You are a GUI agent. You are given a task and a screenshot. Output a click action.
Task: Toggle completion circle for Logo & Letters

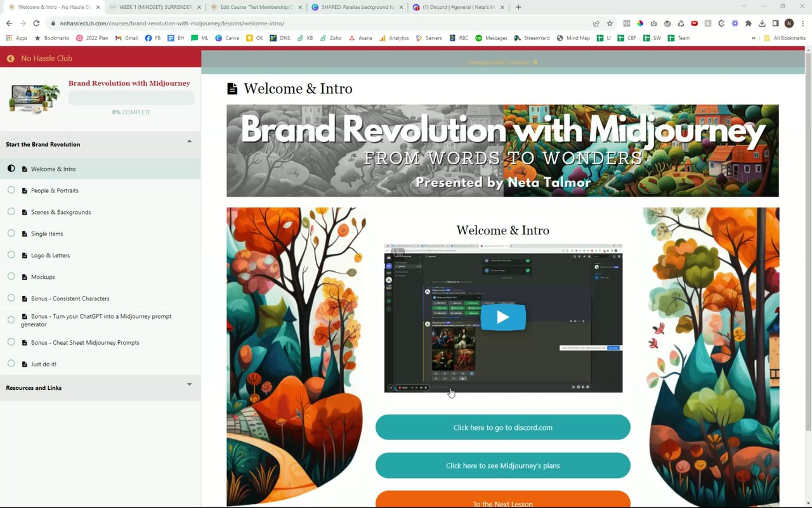pos(11,255)
